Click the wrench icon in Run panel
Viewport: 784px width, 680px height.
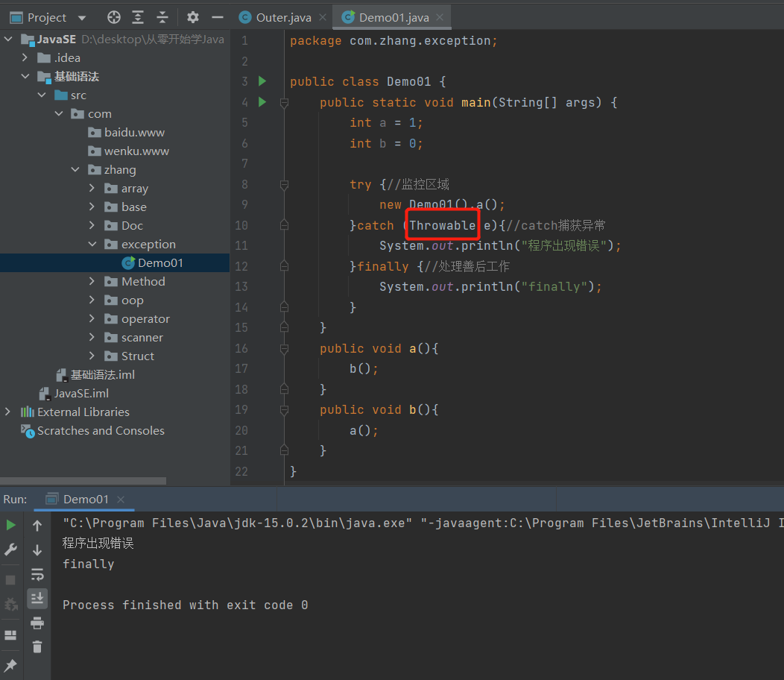[11, 550]
